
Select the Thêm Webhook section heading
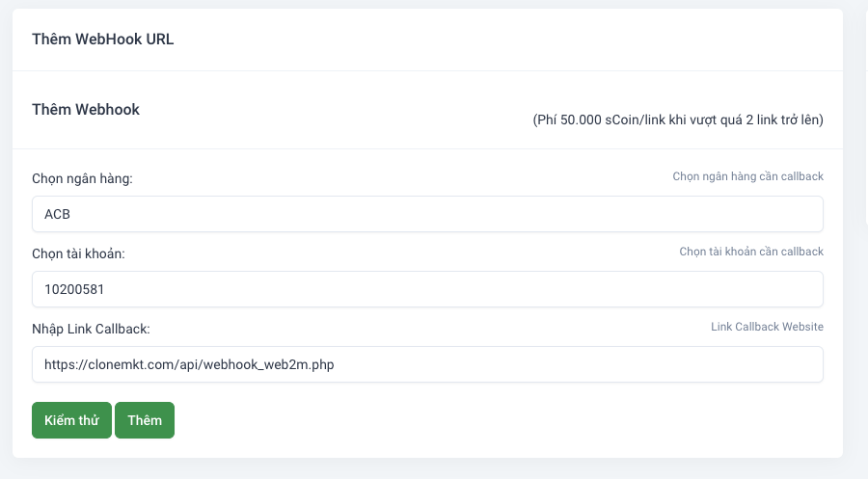coord(86,110)
